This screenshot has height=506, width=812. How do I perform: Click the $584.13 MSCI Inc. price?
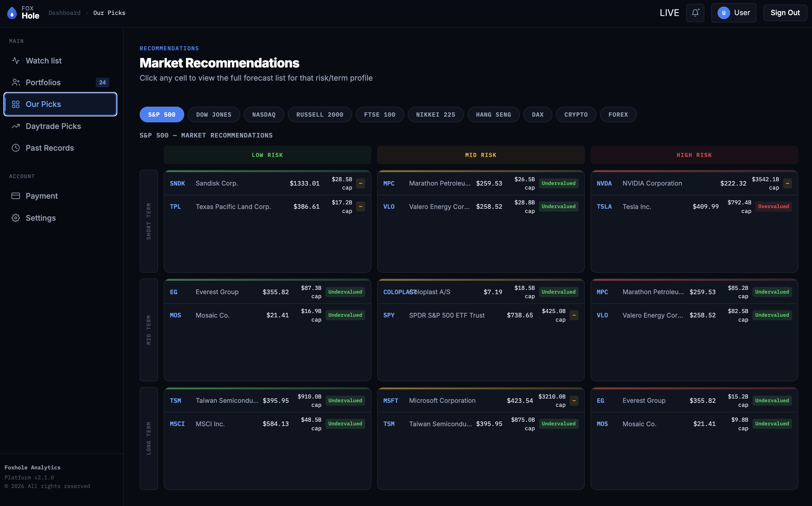pyautogui.click(x=276, y=424)
